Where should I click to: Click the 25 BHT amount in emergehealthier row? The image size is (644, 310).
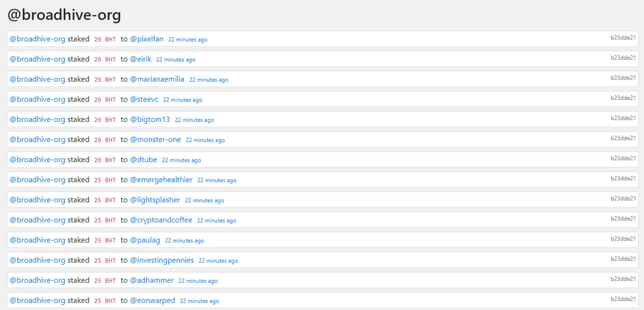(x=105, y=180)
